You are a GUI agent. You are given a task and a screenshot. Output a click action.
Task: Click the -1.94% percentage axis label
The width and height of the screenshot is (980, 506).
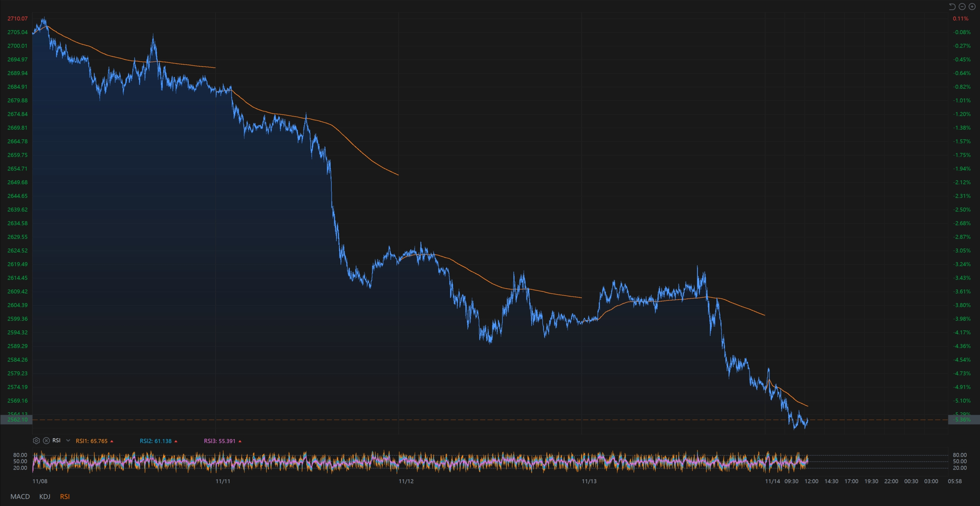pyautogui.click(x=962, y=169)
